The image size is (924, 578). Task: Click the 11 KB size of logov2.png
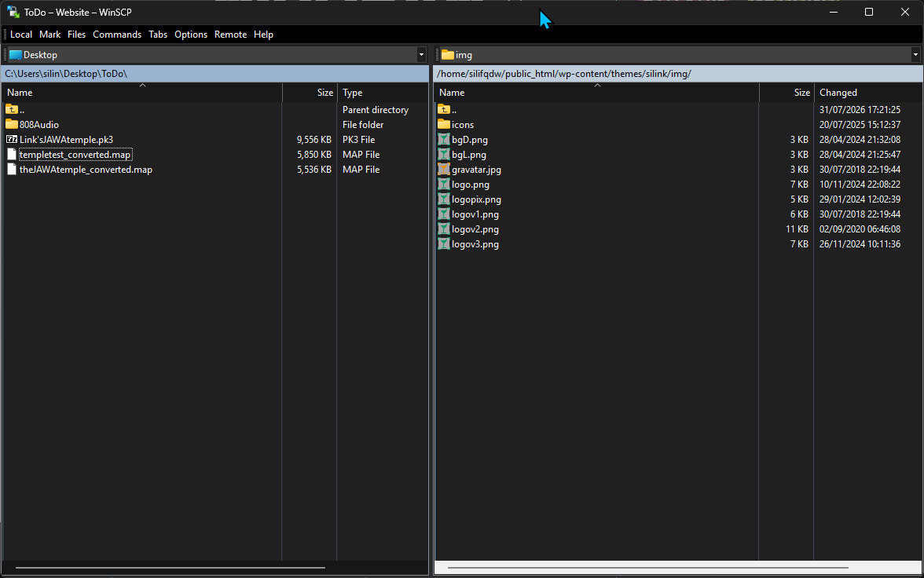pos(797,229)
